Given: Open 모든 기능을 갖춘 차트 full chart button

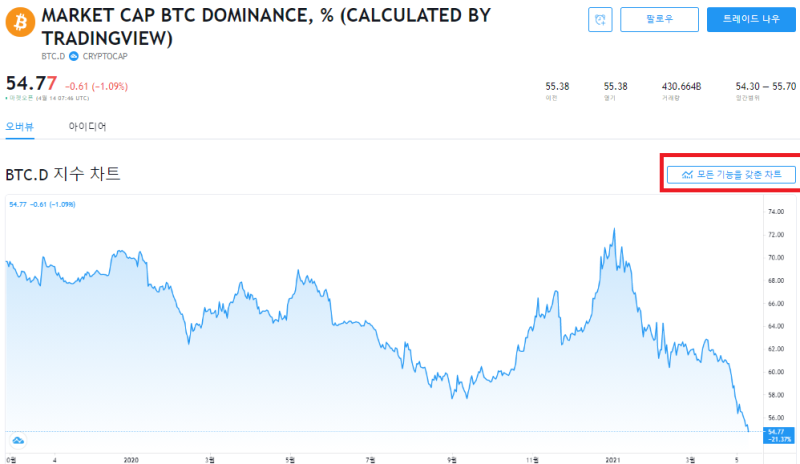Looking at the screenshot, I should point(731,175).
